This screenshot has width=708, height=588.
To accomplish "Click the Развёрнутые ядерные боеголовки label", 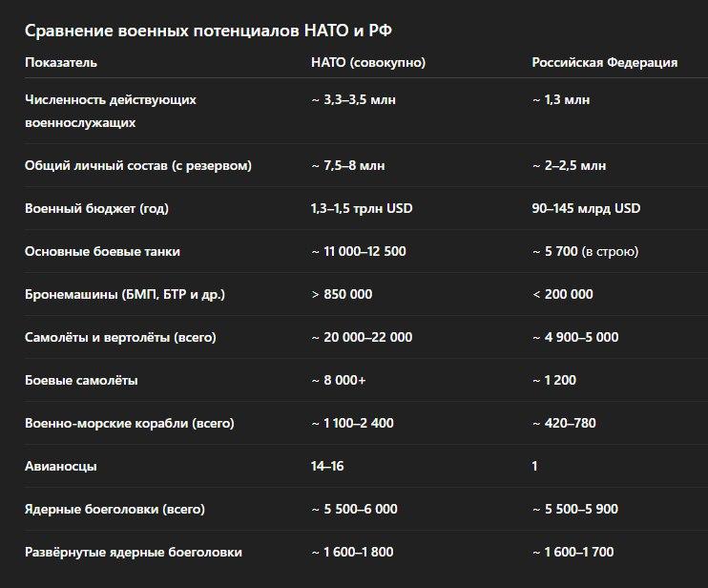I will click(x=134, y=552).
